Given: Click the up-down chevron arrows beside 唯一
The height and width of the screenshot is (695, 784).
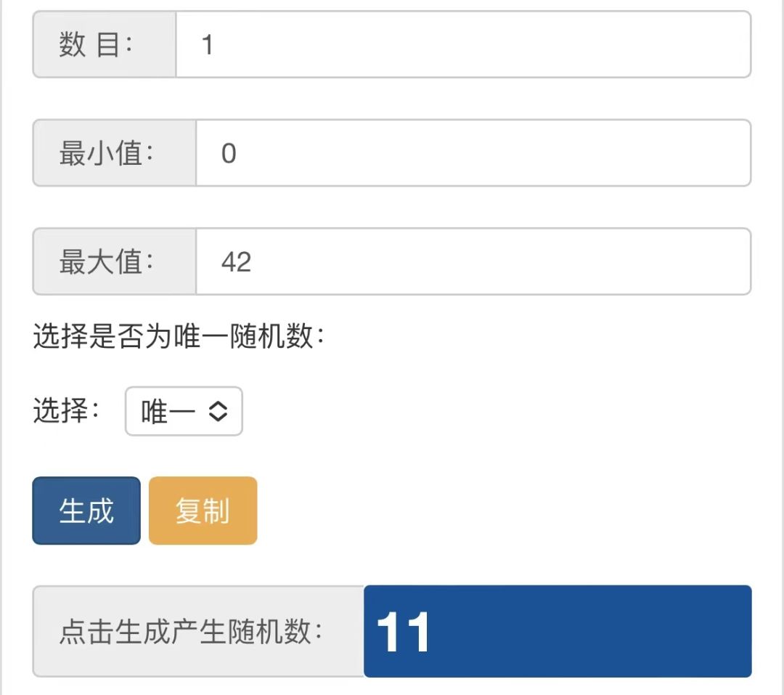Looking at the screenshot, I should click(219, 412).
